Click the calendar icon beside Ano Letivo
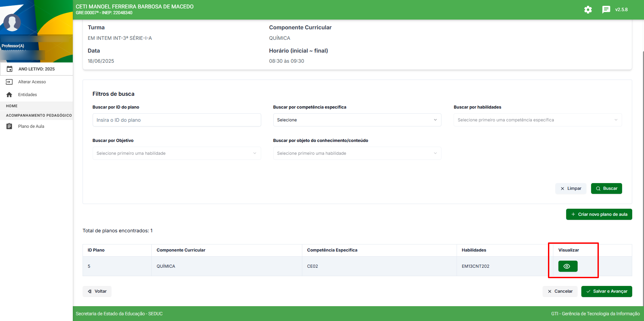The width and height of the screenshot is (644, 321). click(x=10, y=69)
